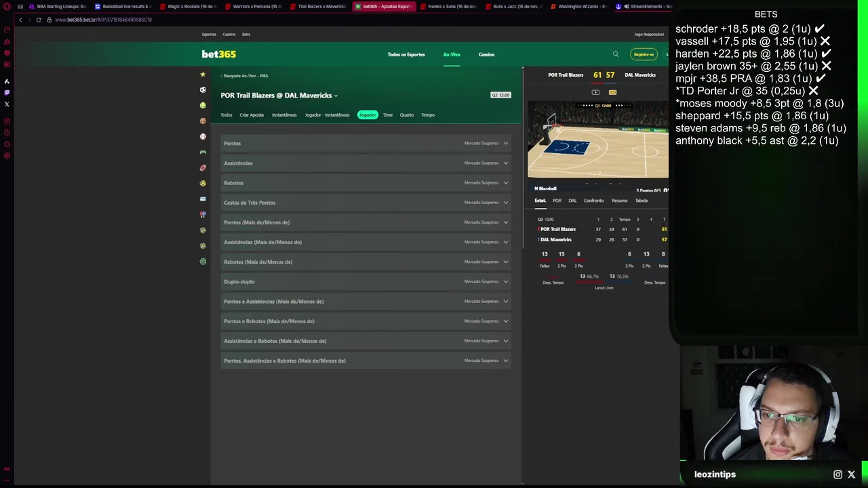868x488 pixels.
Task: Click the Registre-se button
Action: pos(644,54)
